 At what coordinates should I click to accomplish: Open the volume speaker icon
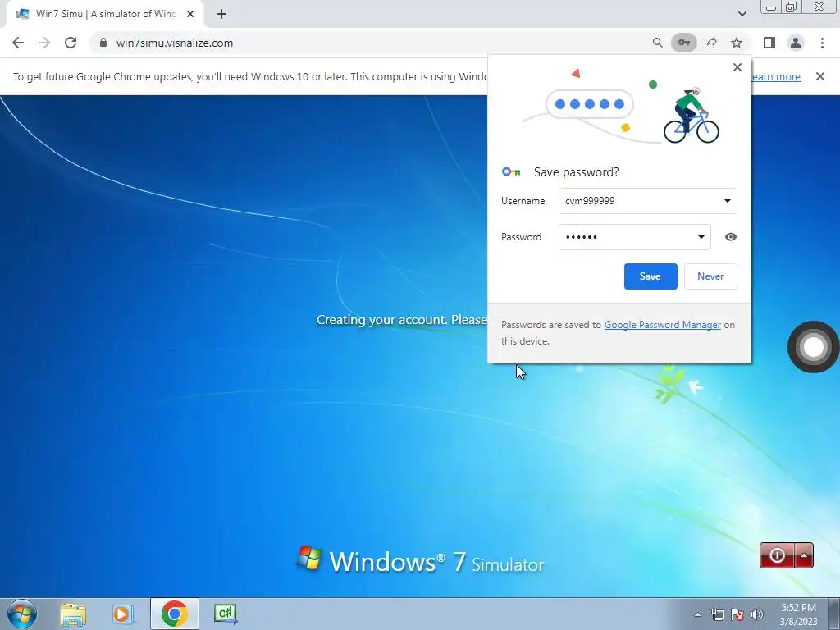[757, 614]
